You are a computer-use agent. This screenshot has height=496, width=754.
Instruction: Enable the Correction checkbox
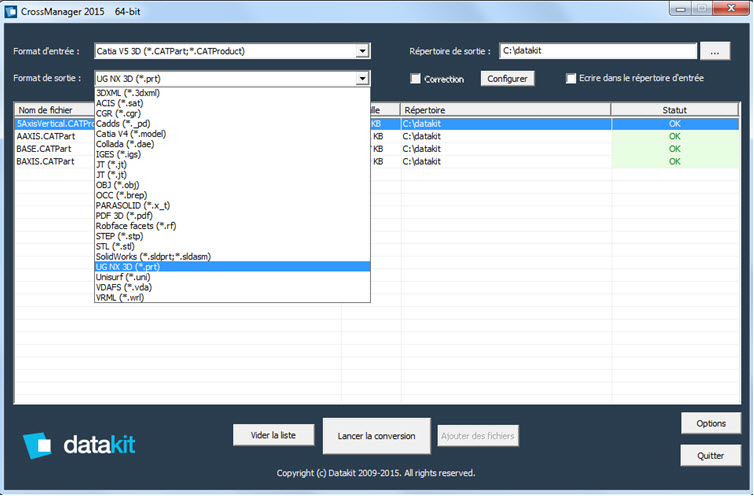(x=415, y=78)
